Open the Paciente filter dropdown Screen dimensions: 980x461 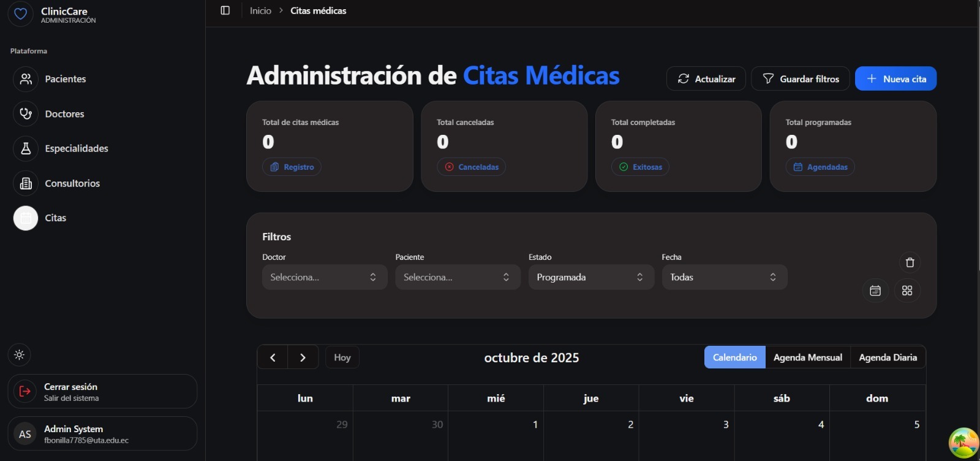pos(458,277)
